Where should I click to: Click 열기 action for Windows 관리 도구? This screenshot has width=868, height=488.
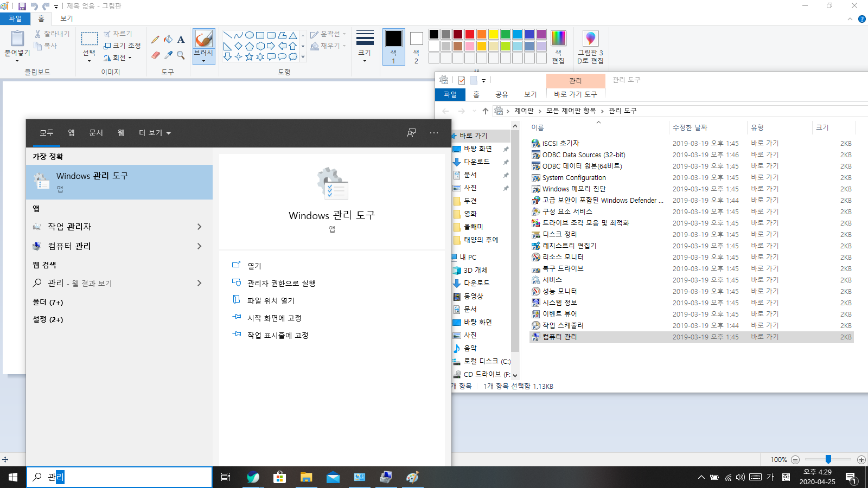pos(254,266)
